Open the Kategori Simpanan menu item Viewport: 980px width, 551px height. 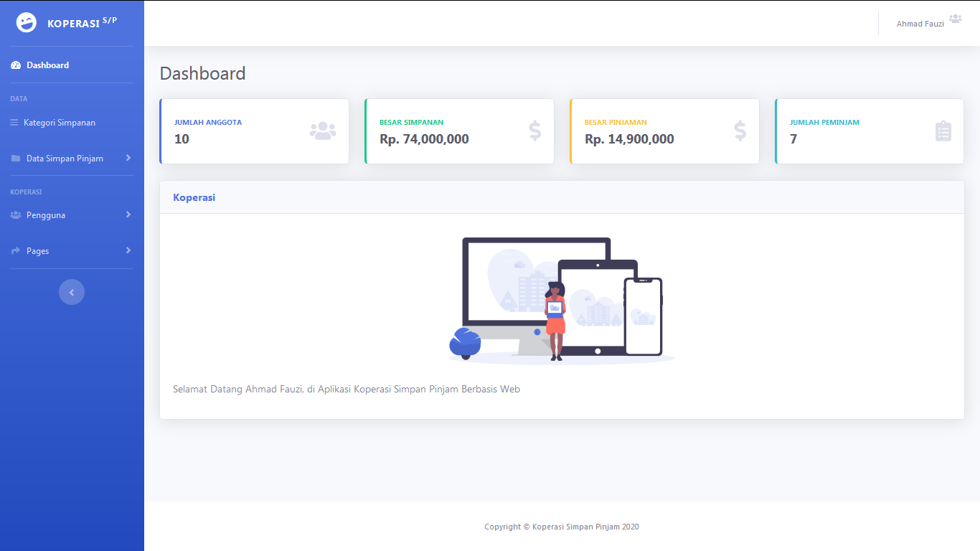pos(60,123)
